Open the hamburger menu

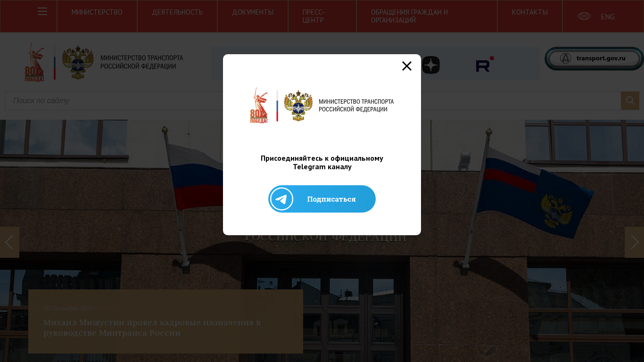click(x=42, y=11)
